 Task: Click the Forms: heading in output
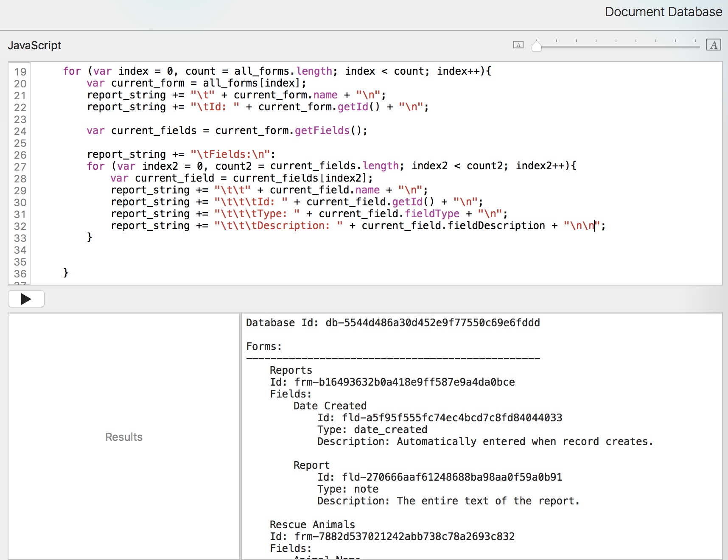[x=264, y=347]
